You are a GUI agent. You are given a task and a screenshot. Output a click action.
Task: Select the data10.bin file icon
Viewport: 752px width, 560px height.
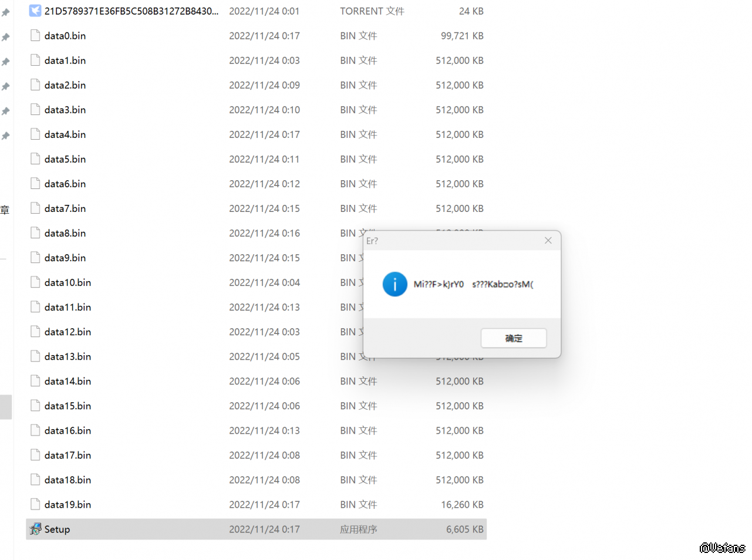35,282
